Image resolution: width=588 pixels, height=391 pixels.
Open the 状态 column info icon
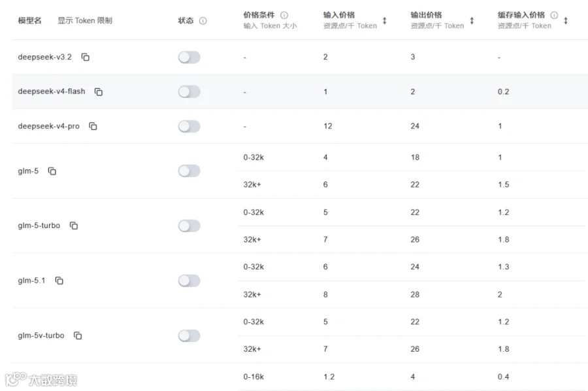(x=203, y=21)
